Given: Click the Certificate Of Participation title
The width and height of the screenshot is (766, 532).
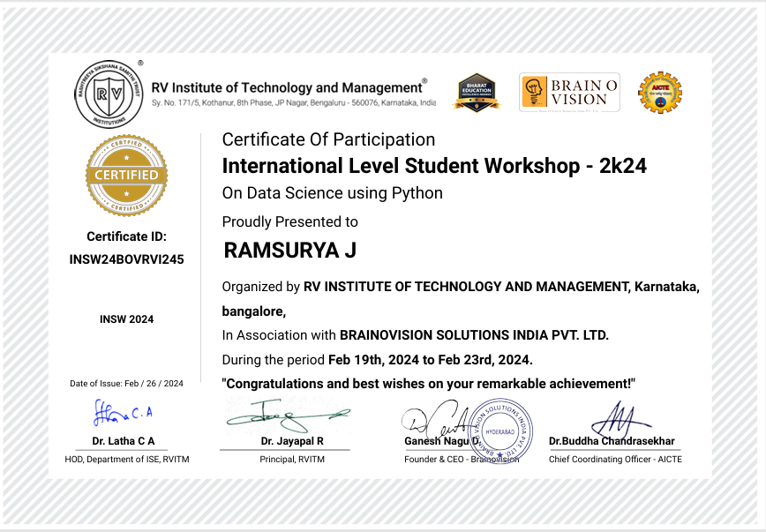Looking at the screenshot, I should [x=328, y=139].
